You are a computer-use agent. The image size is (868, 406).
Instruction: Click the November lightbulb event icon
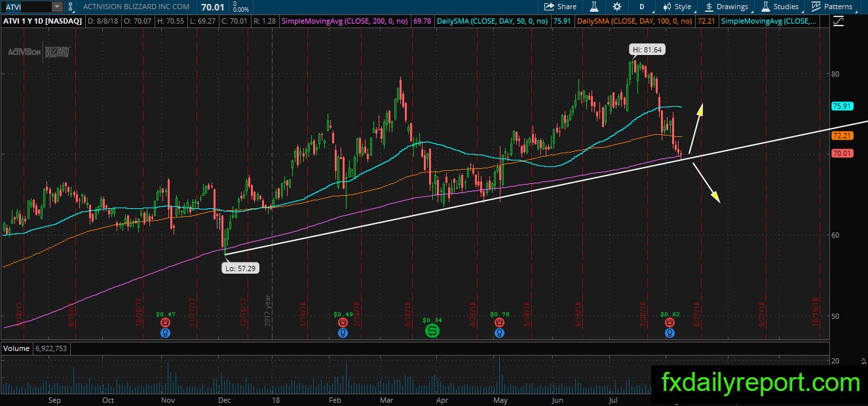[x=166, y=333]
